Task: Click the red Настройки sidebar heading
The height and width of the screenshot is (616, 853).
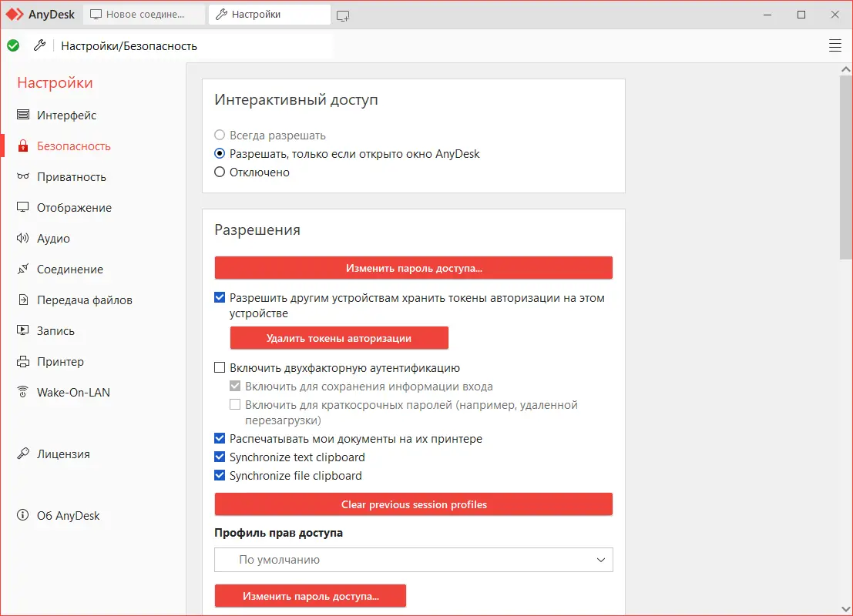Action: pyautogui.click(x=55, y=82)
